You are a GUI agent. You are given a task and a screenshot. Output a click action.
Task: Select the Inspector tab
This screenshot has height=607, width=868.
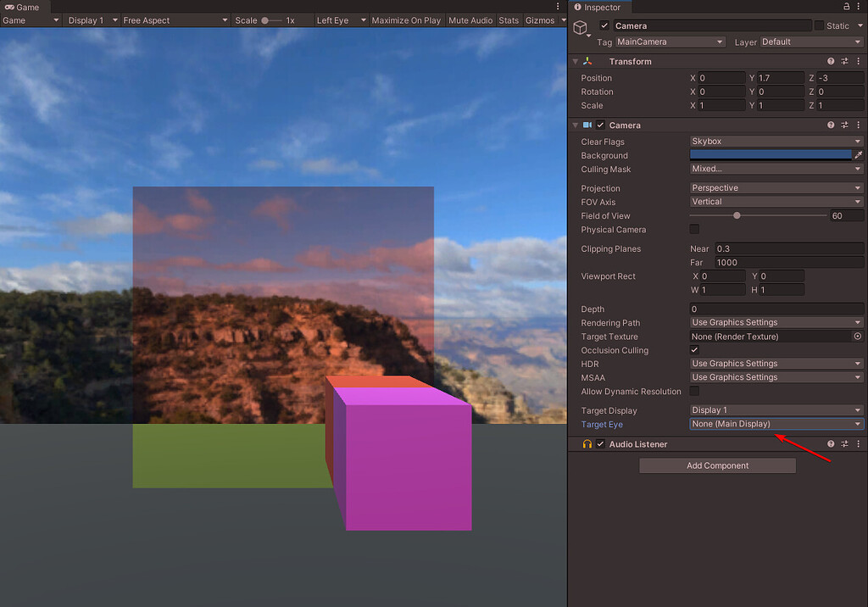(599, 7)
